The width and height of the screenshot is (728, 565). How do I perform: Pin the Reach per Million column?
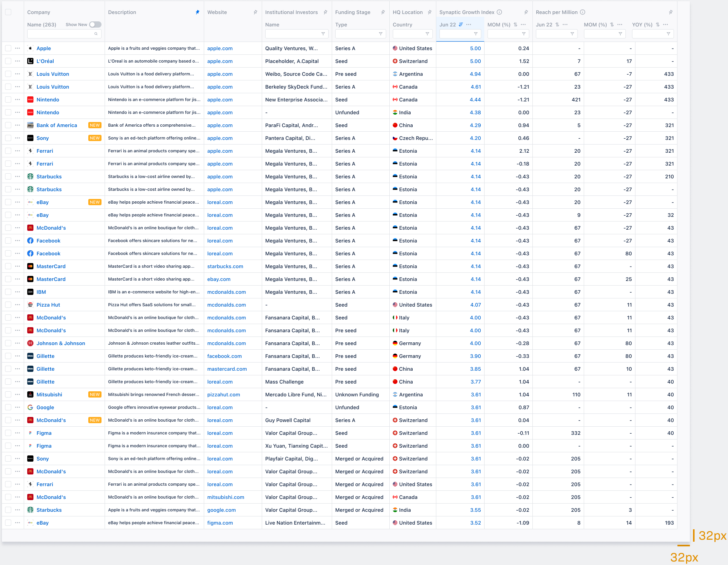pyautogui.click(x=671, y=12)
